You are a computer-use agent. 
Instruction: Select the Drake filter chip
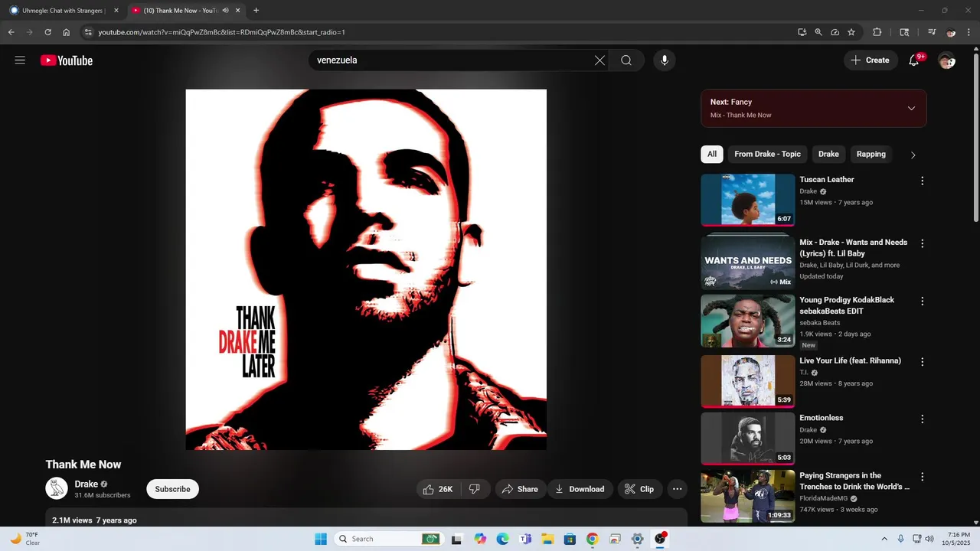coord(828,154)
